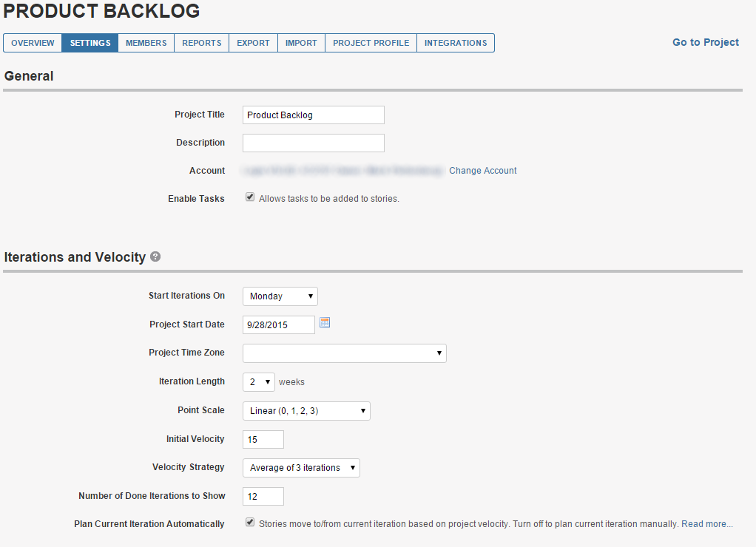This screenshot has height=547, width=756.
Task: Focus the Project Title input field
Action: pos(314,115)
